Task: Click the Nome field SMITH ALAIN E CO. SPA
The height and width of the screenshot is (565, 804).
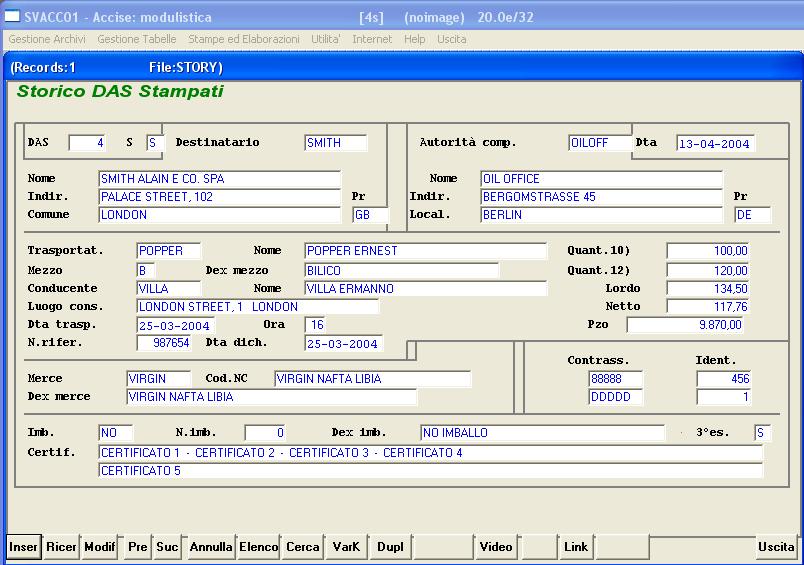Action: tap(219, 179)
